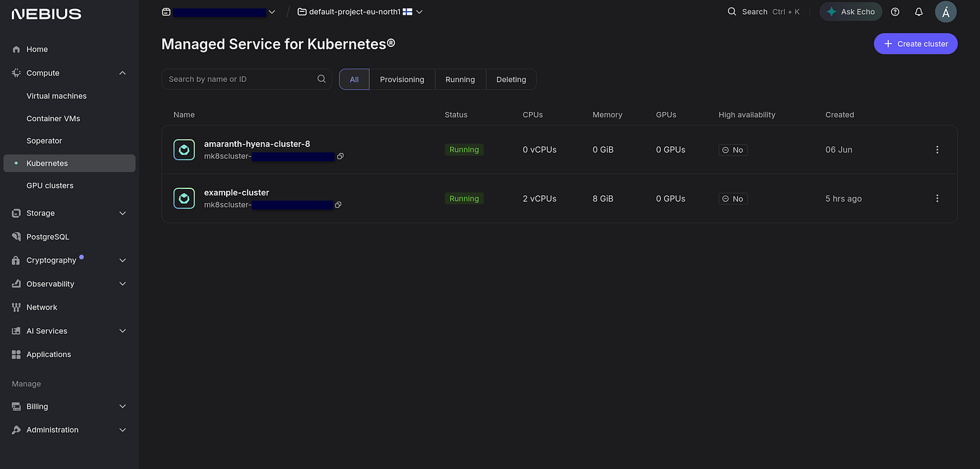The image size is (980, 469).
Task: Click the 8 GiB memory cell
Action: point(603,199)
